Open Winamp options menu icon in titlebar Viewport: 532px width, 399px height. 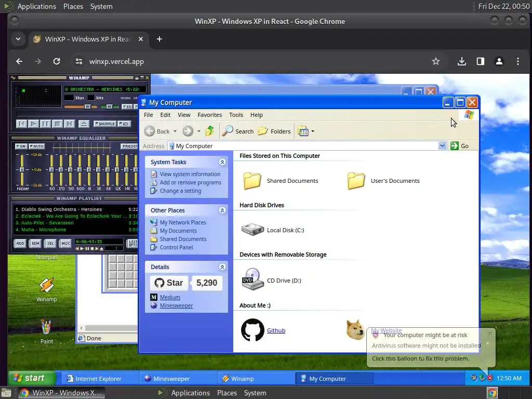coord(13,78)
